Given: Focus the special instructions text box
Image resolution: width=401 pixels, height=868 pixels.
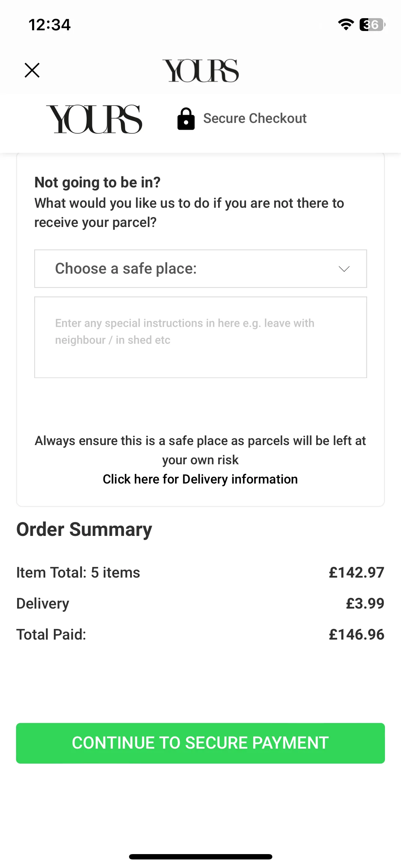Looking at the screenshot, I should (201, 337).
